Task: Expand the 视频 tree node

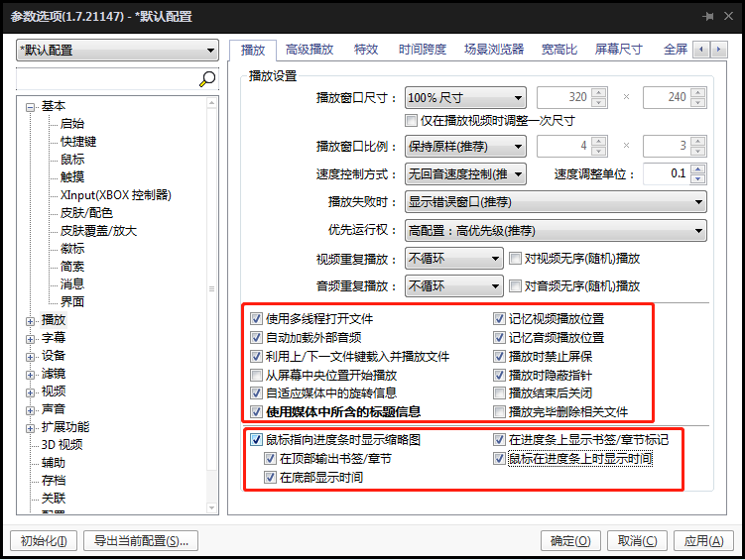Action: click(x=31, y=392)
